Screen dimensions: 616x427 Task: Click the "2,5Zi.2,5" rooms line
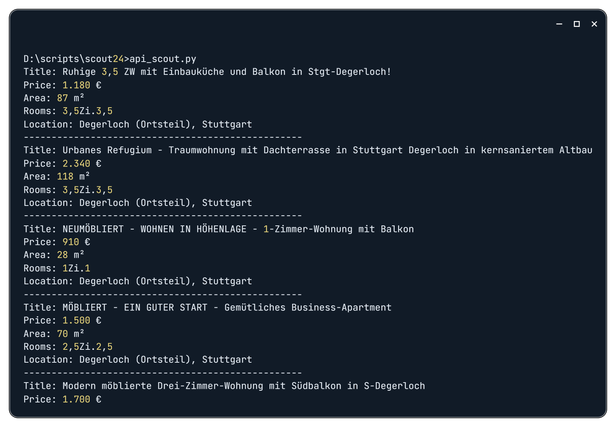tap(68, 345)
